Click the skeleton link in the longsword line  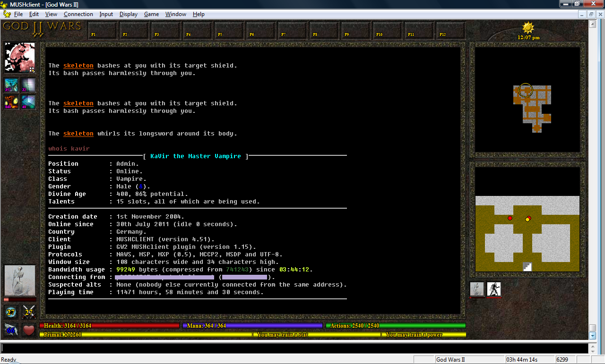pyautogui.click(x=78, y=134)
